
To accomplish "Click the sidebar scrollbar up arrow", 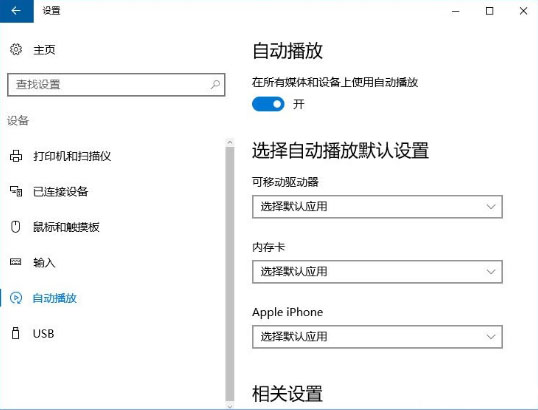I will (x=230, y=142).
